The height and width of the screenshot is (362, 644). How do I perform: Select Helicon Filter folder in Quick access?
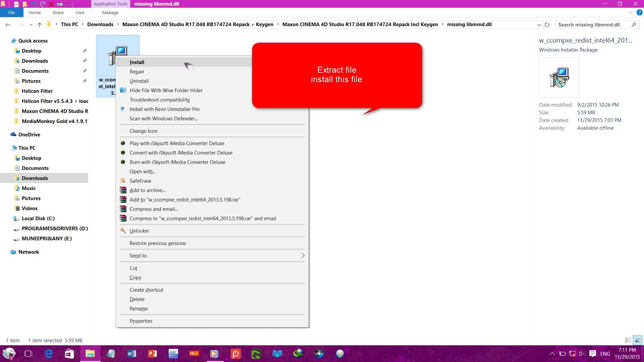coord(37,91)
